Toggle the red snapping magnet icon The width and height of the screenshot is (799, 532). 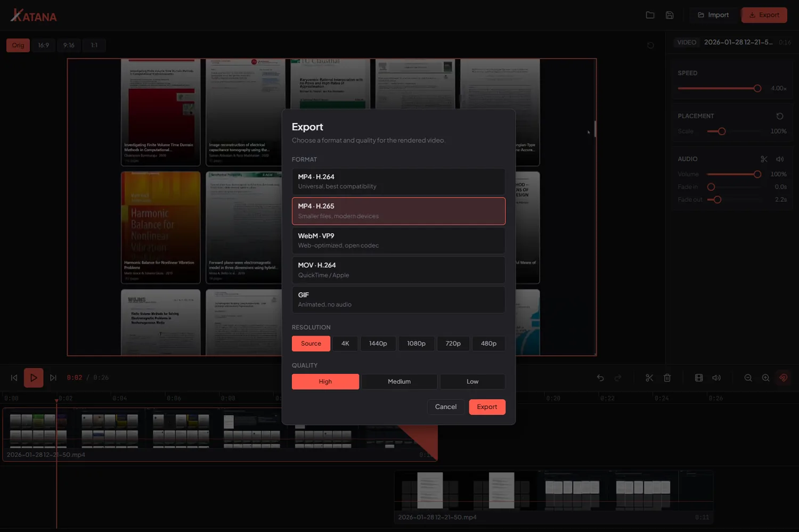[x=784, y=378]
